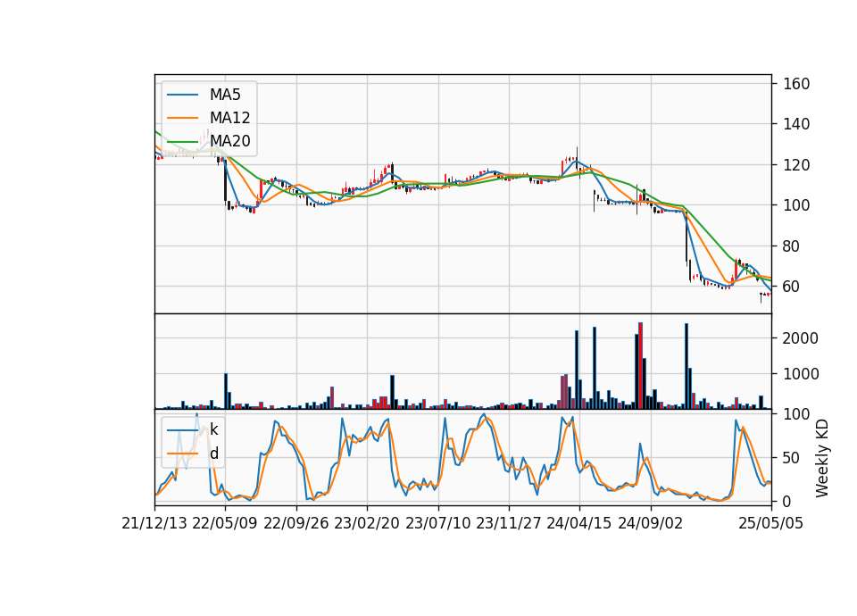Click the 60 price axis label

tap(792, 287)
